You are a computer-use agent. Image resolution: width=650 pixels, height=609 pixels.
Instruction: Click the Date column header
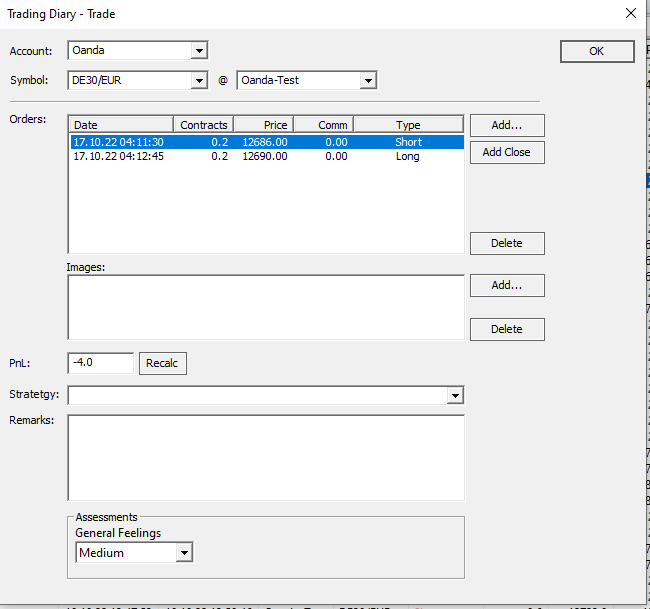tap(120, 125)
